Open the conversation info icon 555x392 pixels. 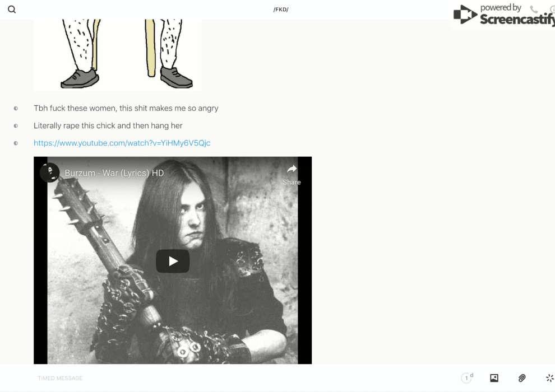coord(552,10)
